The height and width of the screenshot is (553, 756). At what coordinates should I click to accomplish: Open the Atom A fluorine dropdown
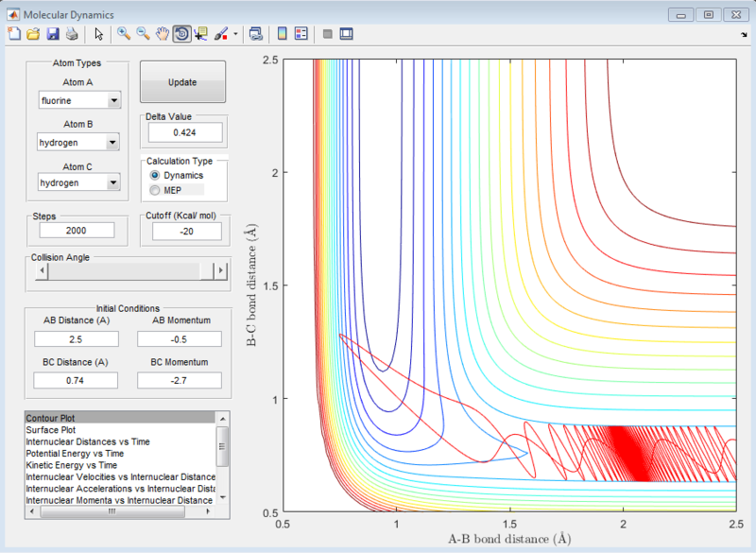pos(79,100)
